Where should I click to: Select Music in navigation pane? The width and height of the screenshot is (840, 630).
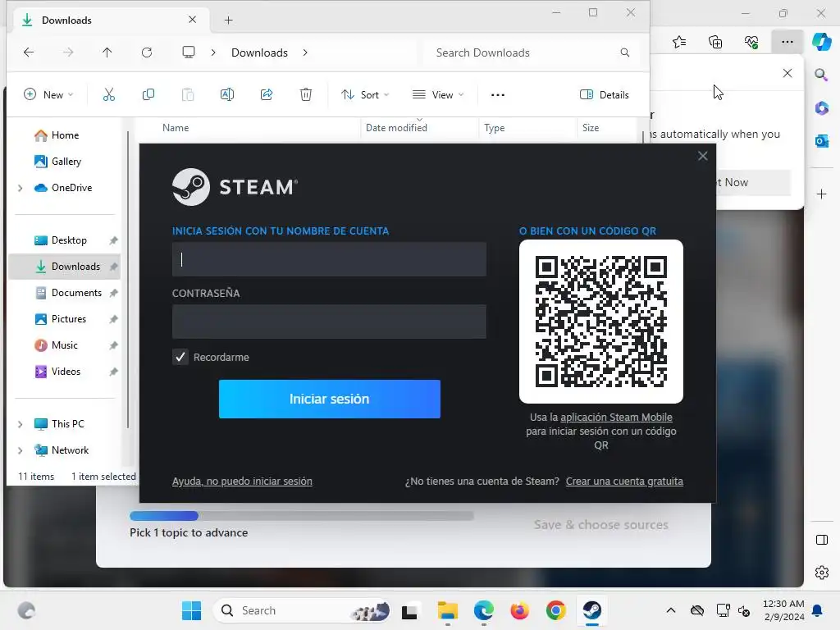pos(64,345)
